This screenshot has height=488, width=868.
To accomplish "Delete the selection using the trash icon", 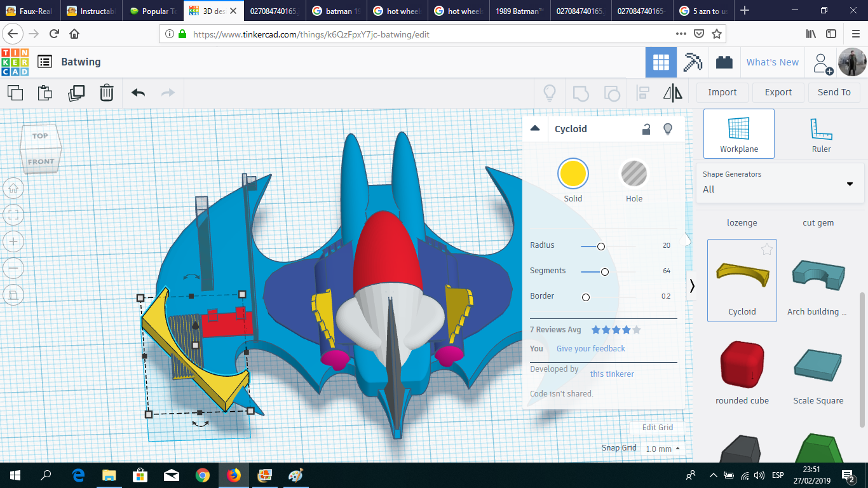I will coord(106,92).
